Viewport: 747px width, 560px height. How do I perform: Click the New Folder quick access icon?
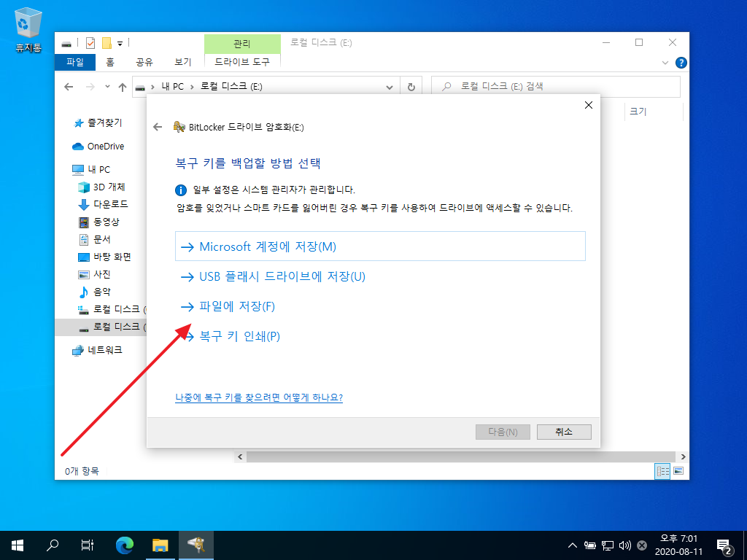(107, 43)
